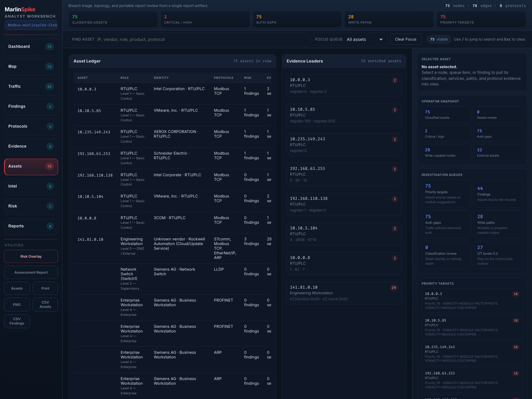Select asset row 141.81.0.10 in ledger
This screenshot has width=532, height=399.
pos(172,248)
